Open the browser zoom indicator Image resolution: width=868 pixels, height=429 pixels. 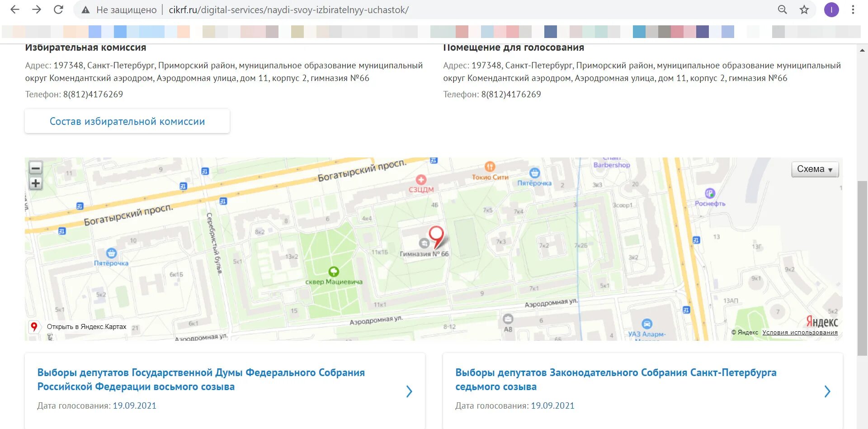coord(783,10)
